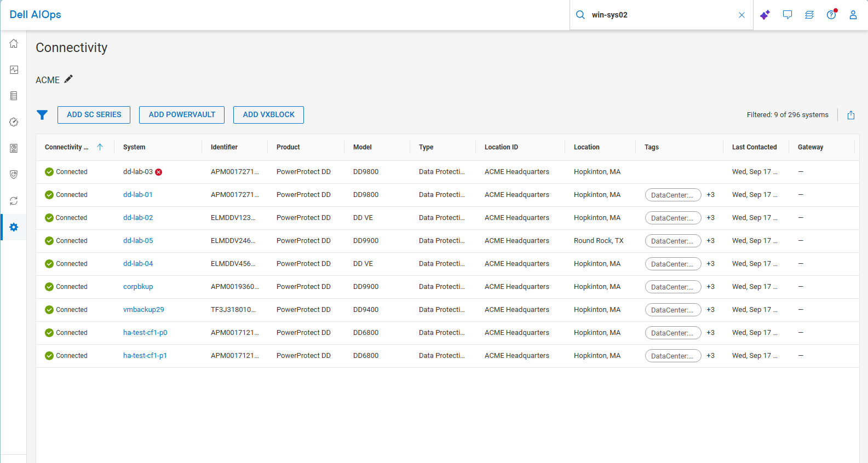Click the DataCenter tag chip for corpbkup

click(x=673, y=287)
